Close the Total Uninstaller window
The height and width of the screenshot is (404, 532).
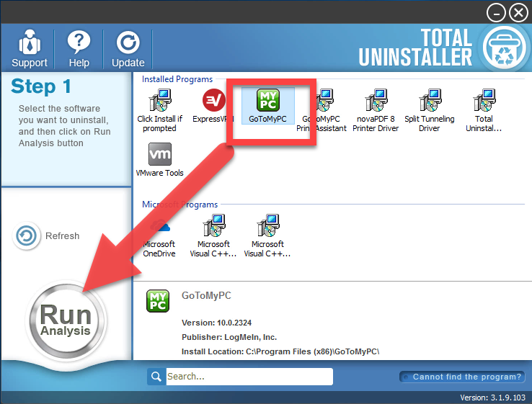point(518,13)
